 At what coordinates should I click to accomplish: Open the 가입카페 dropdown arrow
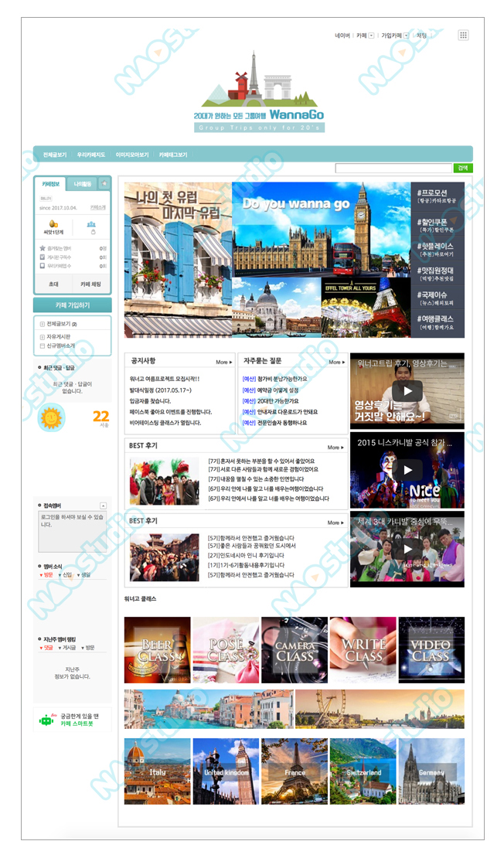(406, 36)
